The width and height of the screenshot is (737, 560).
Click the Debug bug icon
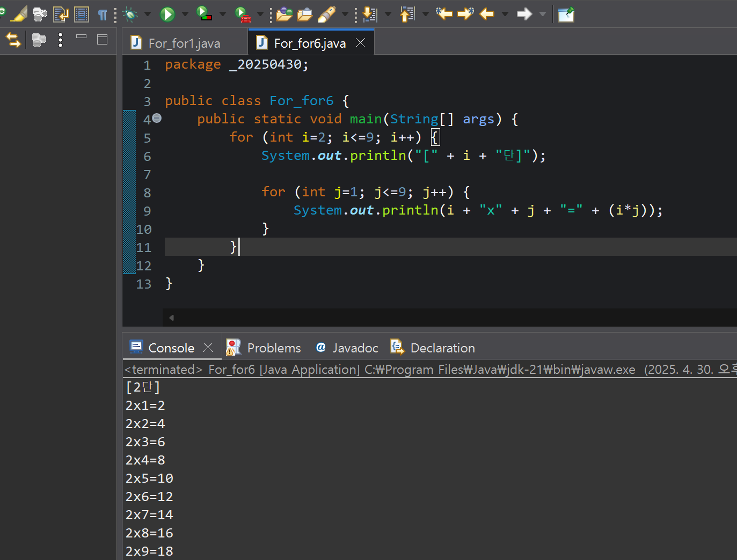pyautogui.click(x=130, y=14)
